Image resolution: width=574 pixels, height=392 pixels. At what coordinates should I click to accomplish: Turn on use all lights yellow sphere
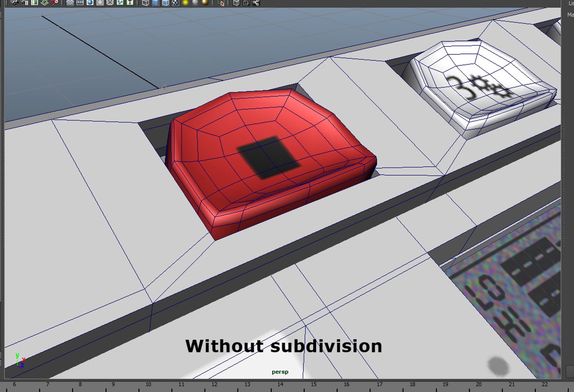(x=185, y=3)
